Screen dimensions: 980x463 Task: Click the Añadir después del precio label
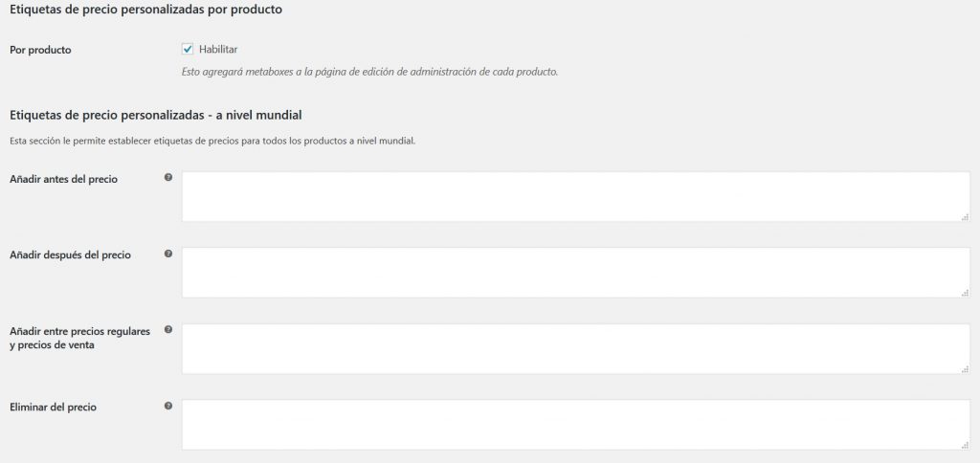[70, 255]
